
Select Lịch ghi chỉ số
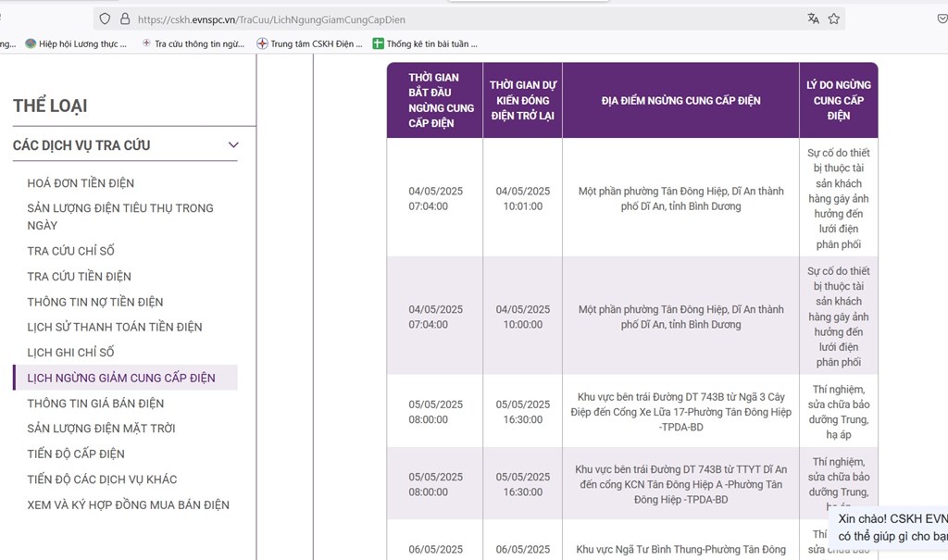click(70, 352)
